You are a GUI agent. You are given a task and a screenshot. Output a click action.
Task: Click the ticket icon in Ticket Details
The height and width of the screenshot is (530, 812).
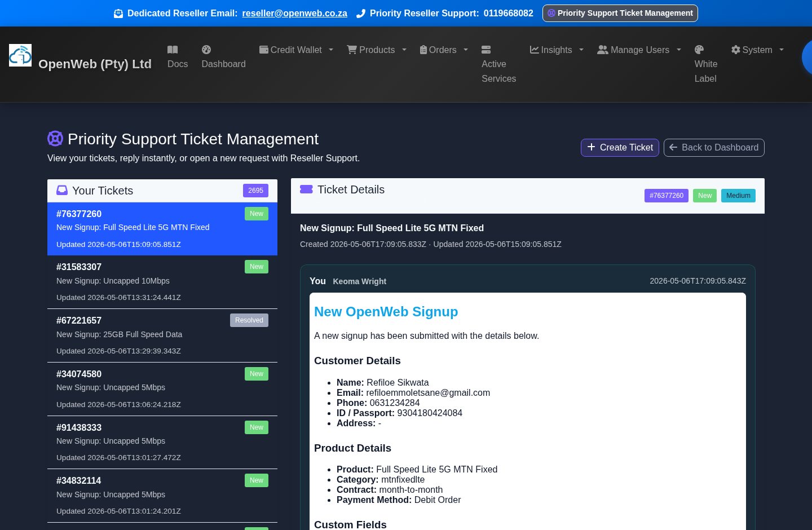coord(306,189)
